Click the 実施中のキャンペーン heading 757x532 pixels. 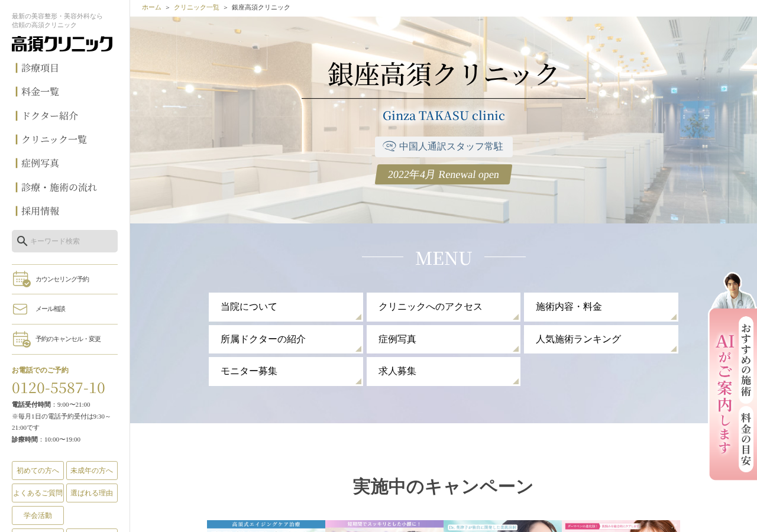tap(444, 486)
